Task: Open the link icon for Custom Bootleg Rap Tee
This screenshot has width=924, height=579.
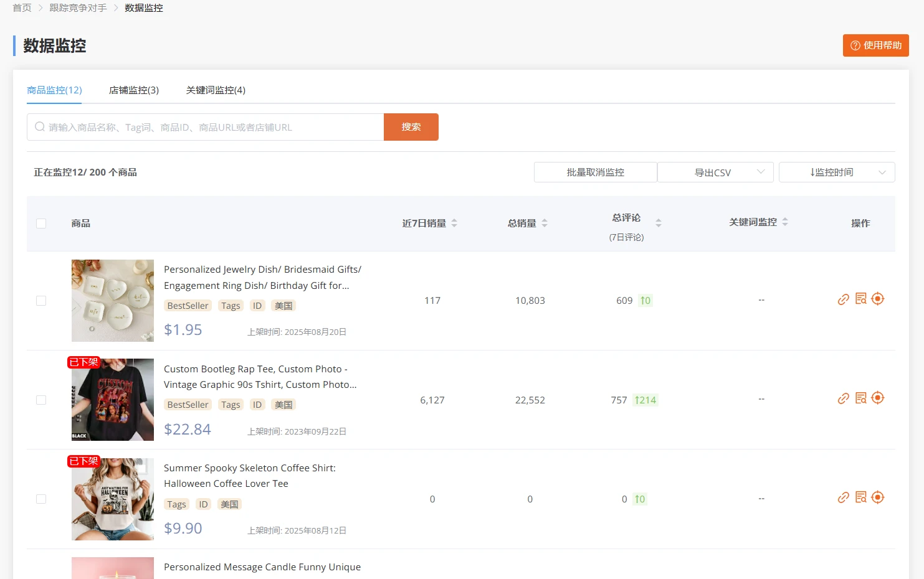Action: point(844,398)
